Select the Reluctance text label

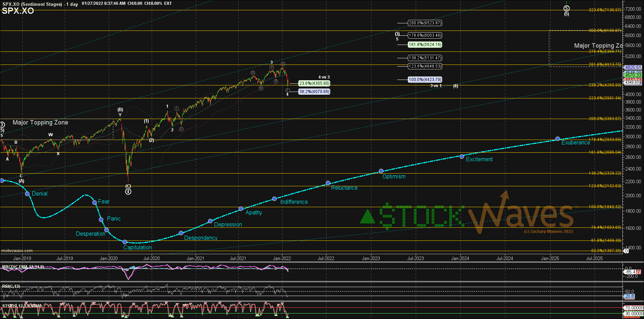pyautogui.click(x=344, y=188)
